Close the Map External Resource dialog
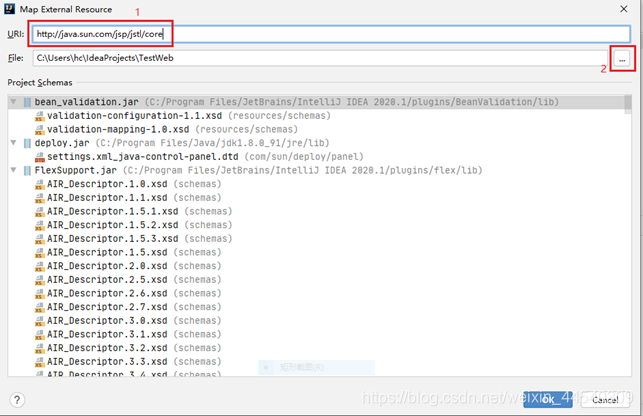The height and width of the screenshot is (416, 643). pos(624,9)
